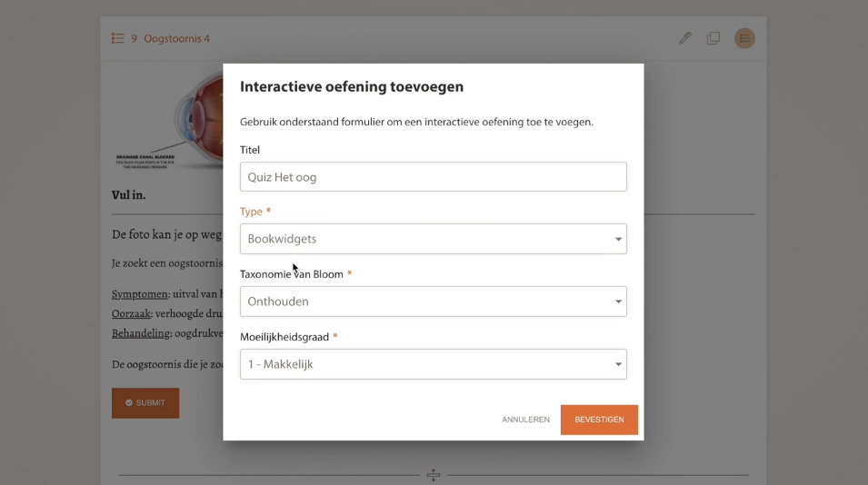Select the Bookwidgets type field
This screenshot has height=485, width=868.
(x=418, y=239)
